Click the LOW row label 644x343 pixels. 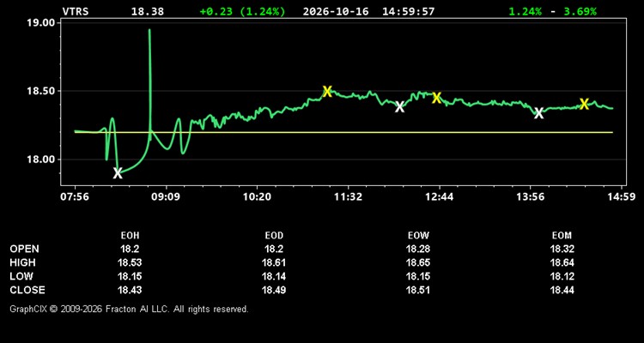21,276
